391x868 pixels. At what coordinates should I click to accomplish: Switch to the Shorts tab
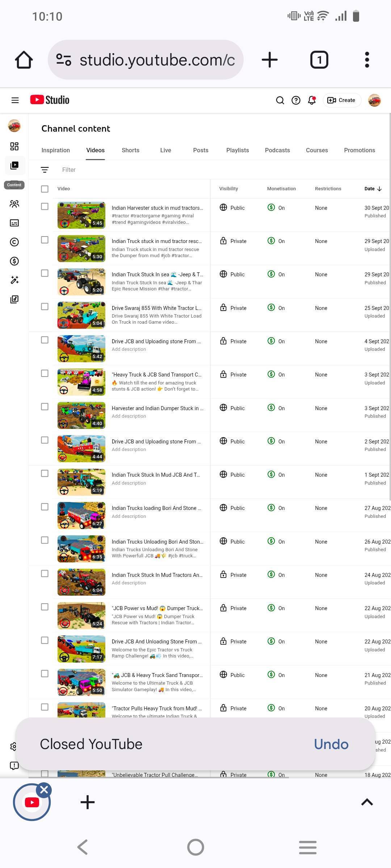click(130, 150)
